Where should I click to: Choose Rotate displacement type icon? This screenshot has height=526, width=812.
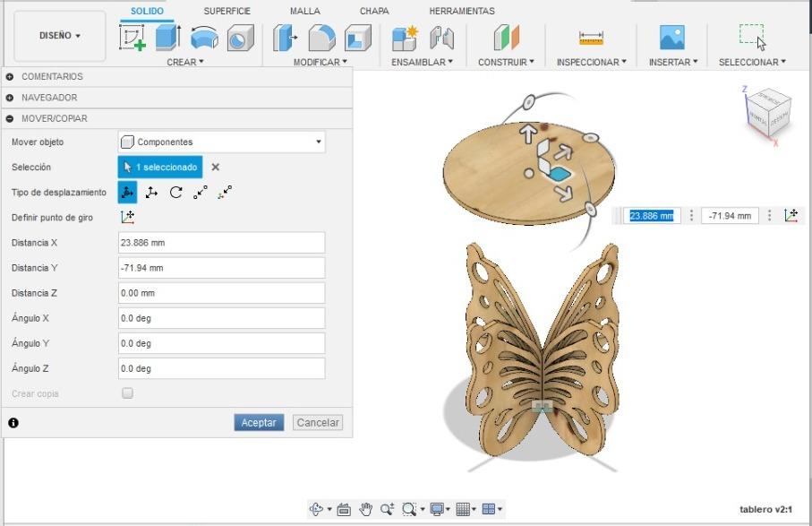point(176,193)
